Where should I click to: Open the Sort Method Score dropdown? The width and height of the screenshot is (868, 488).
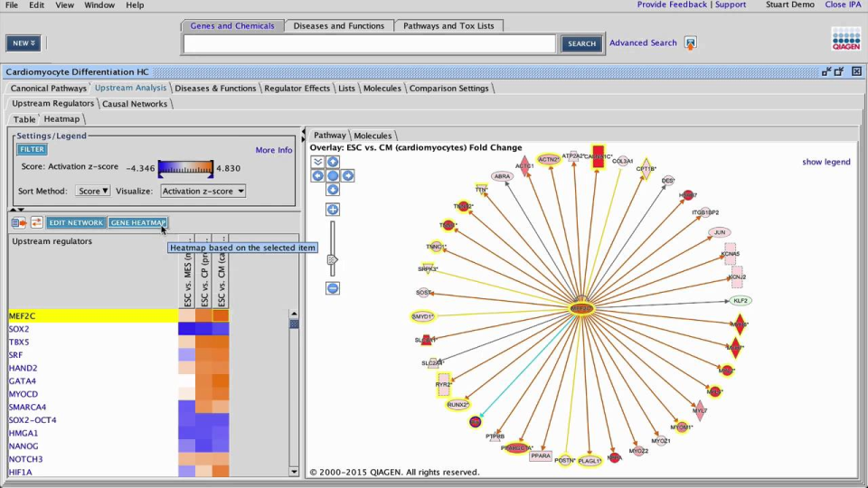[x=92, y=191]
